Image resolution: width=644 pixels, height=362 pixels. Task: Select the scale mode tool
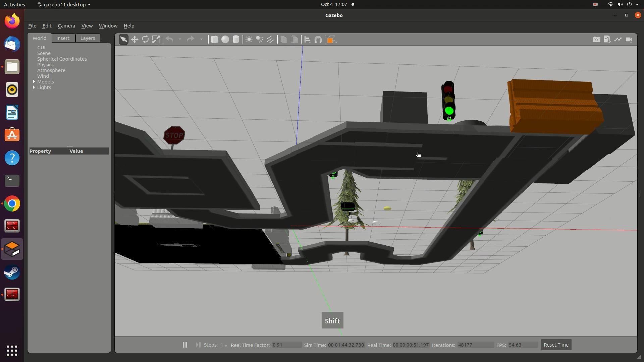tap(156, 40)
